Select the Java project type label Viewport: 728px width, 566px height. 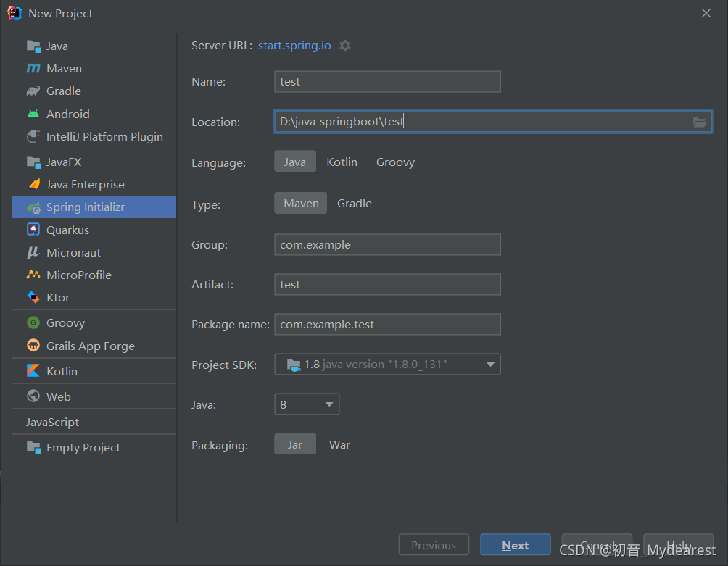click(57, 46)
